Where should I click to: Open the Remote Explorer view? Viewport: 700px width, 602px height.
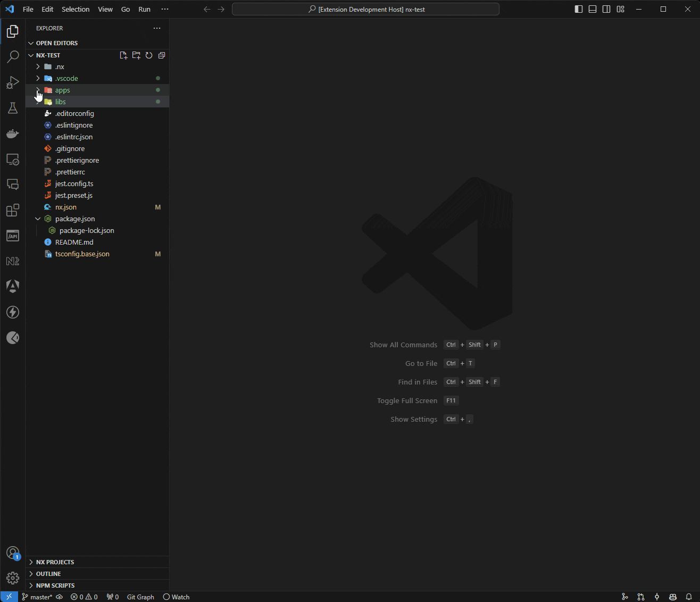pyautogui.click(x=13, y=159)
